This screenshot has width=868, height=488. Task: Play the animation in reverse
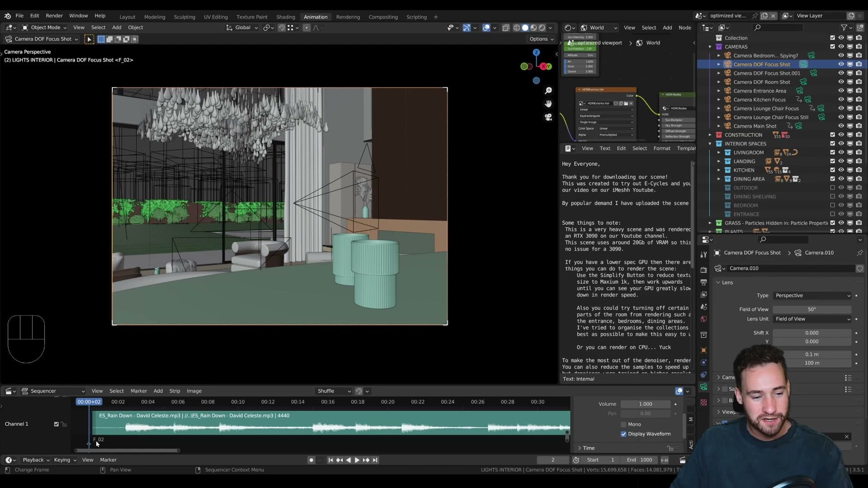point(348,460)
